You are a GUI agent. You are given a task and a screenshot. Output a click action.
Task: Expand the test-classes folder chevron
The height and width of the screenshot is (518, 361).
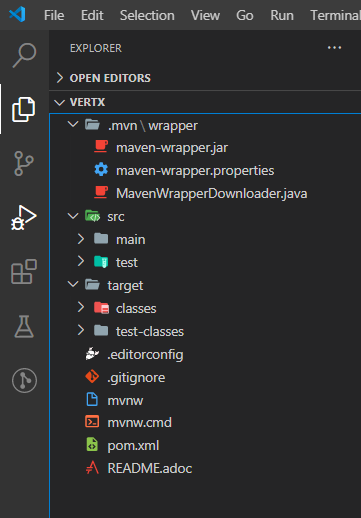pos(81,330)
